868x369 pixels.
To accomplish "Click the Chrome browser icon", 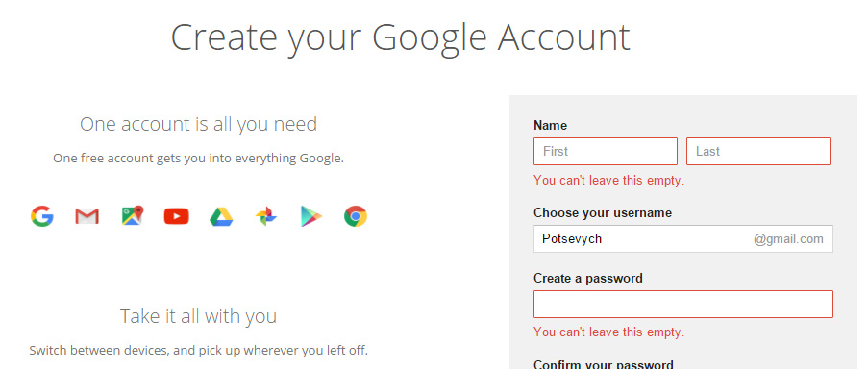I will pyautogui.click(x=356, y=216).
